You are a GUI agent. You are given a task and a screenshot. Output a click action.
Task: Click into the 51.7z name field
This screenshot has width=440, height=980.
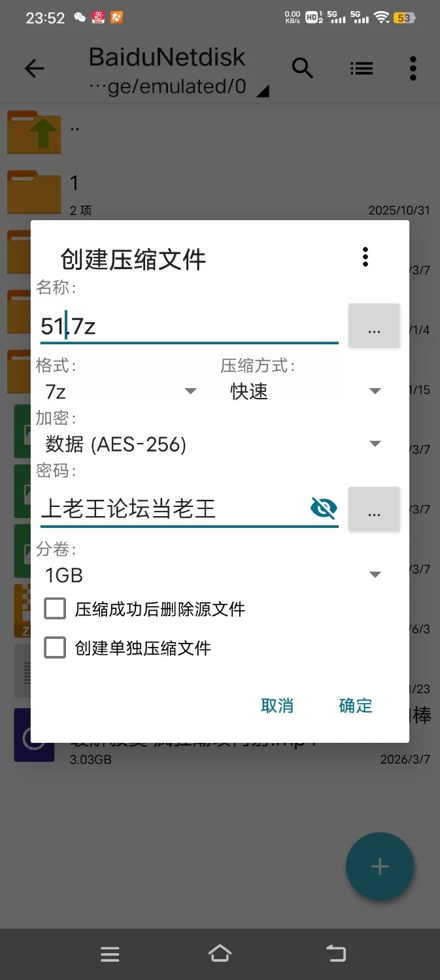190,325
